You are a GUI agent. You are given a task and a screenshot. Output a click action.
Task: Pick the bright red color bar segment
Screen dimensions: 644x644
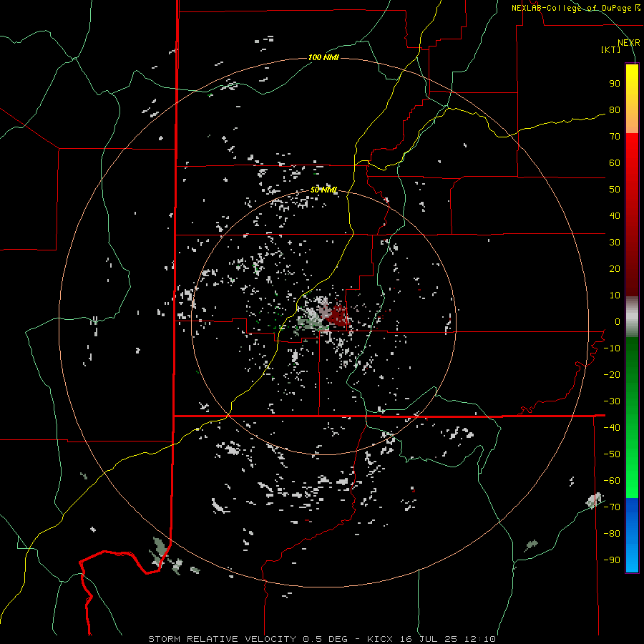click(x=632, y=152)
